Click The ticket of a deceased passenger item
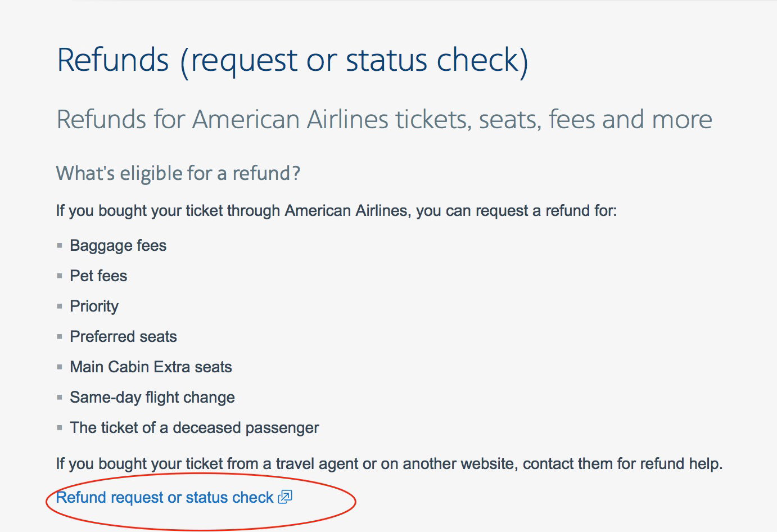Viewport: 777px width, 532px height. click(195, 428)
